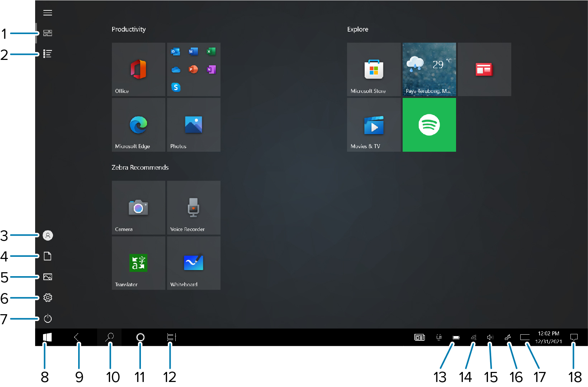Show the all apps list
The image size is (588, 387).
(48, 54)
